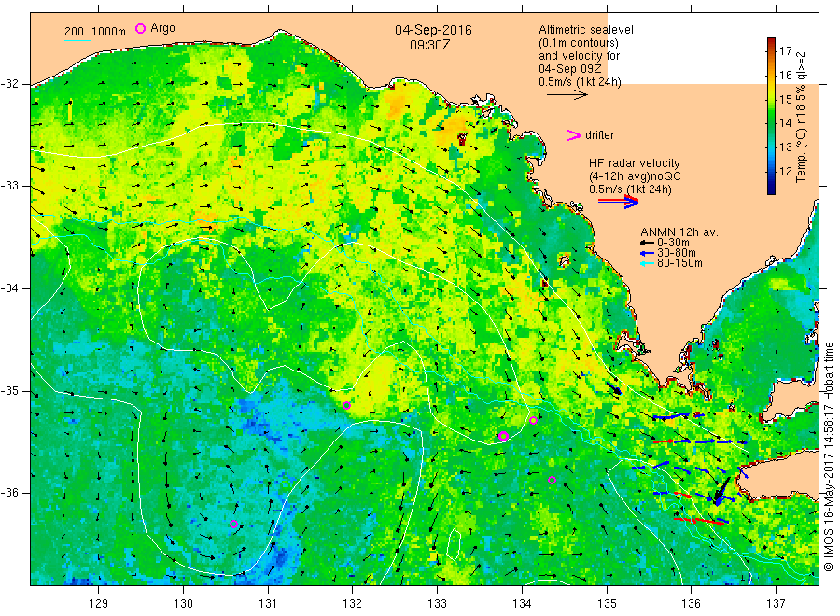Click the IMOS copyright timestamp text
The width and height of the screenshot is (840, 616).
[x=829, y=456]
